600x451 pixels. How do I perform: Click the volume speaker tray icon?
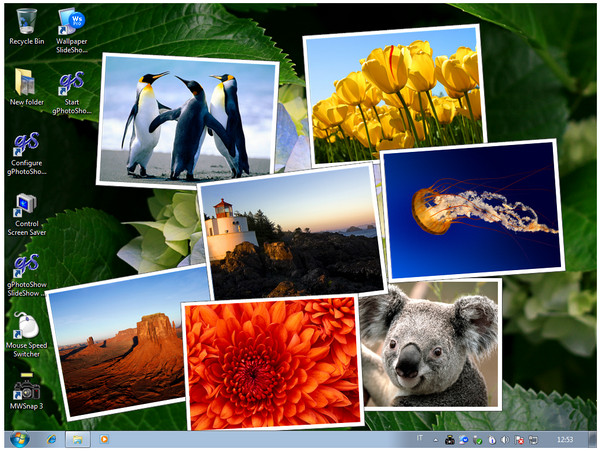[505, 440]
